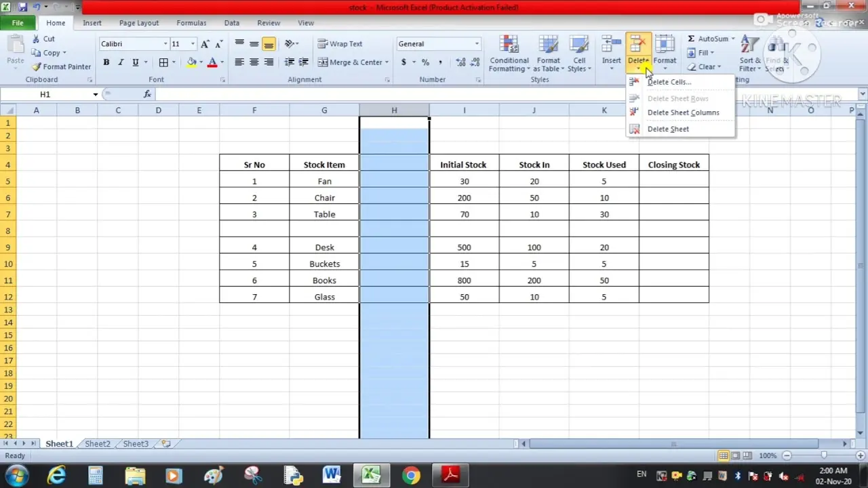Expand the AutoSum dropdown arrow
The image size is (868, 488).
click(733, 39)
